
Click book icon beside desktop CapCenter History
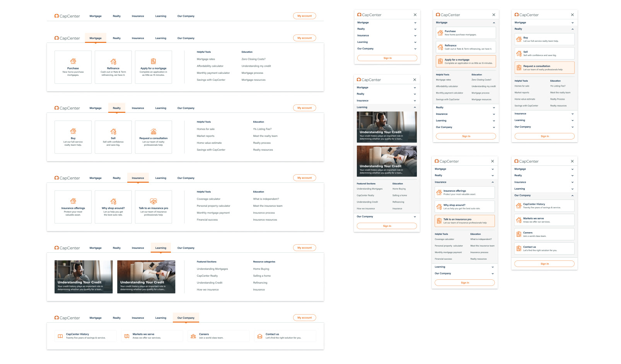[60, 336]
